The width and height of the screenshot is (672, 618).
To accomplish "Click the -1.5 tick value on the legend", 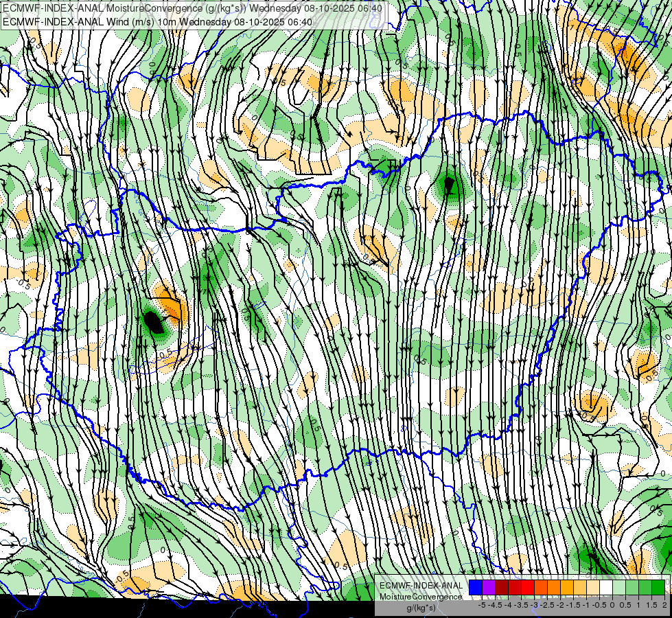I will point(573,605).
